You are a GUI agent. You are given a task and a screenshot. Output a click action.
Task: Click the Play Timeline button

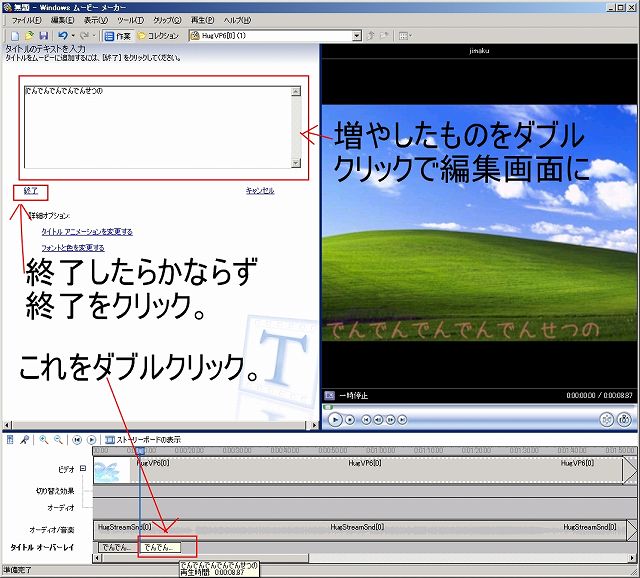tap(91, 440)
